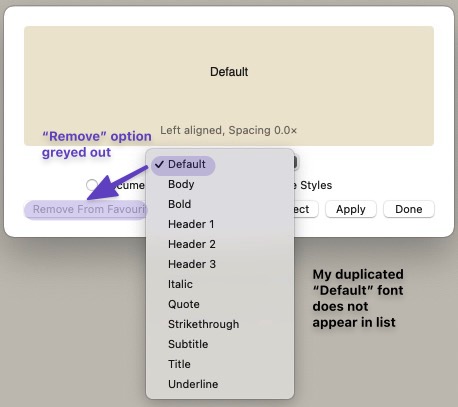Click the partially hidden Select button

pos(306,209)
